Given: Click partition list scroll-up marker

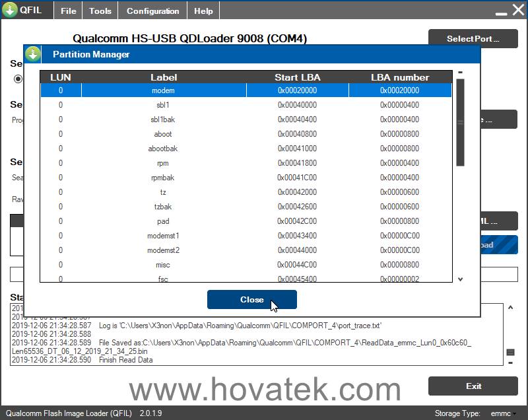Looking at the screenshot, I should click(x=460, y=72).
